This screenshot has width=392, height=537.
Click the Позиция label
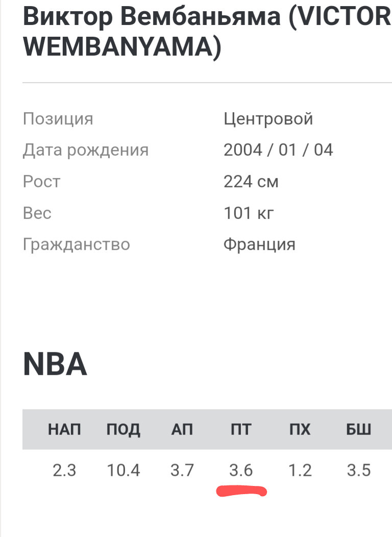coord(58,119)
